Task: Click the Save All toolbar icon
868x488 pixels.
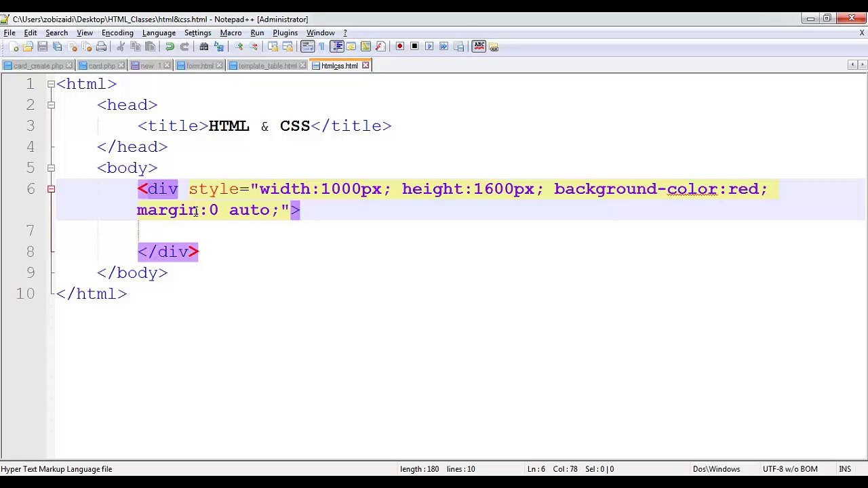Action: (x=58, y=46)
